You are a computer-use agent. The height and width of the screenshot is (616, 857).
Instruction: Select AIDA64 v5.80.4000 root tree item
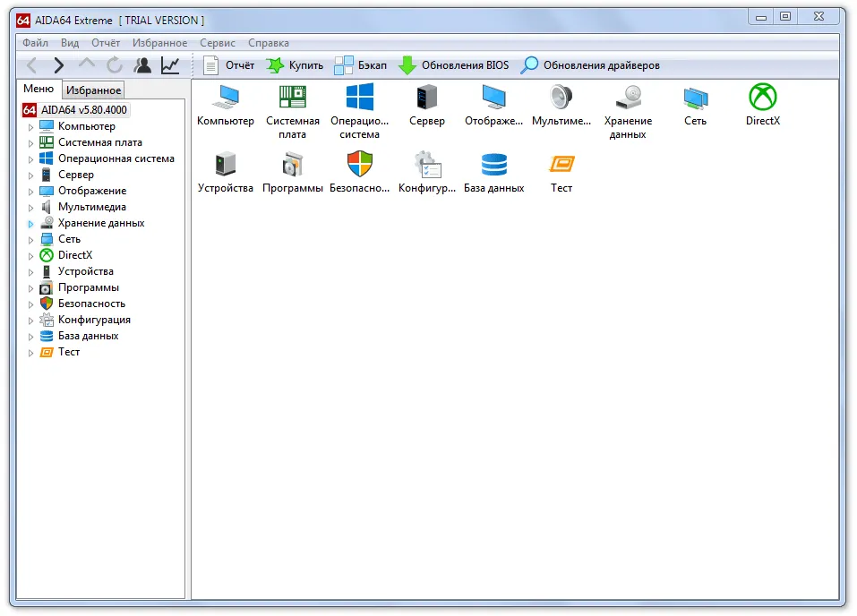[x=84, y=109]
